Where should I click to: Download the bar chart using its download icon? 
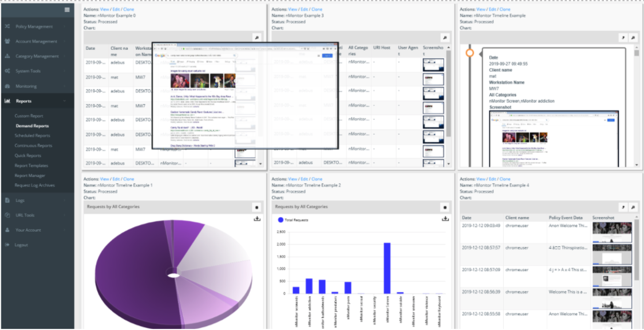pyautogui.click(x=445, y=219)
